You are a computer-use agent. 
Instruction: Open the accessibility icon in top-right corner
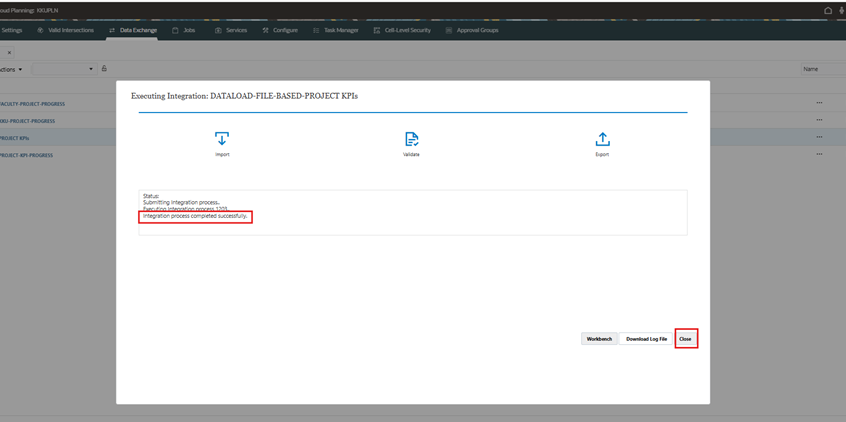pyautogui.click(x=841, y=10)
